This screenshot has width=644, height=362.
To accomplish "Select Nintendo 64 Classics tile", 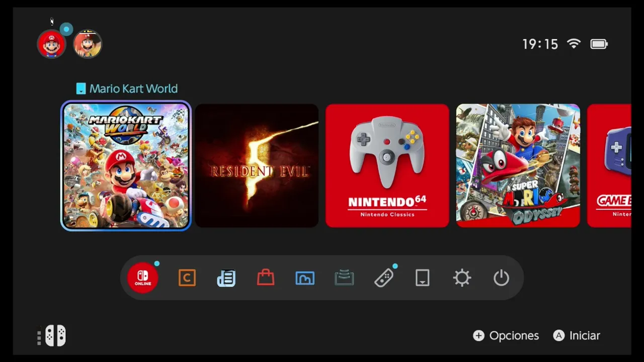I will pos(387,166).
